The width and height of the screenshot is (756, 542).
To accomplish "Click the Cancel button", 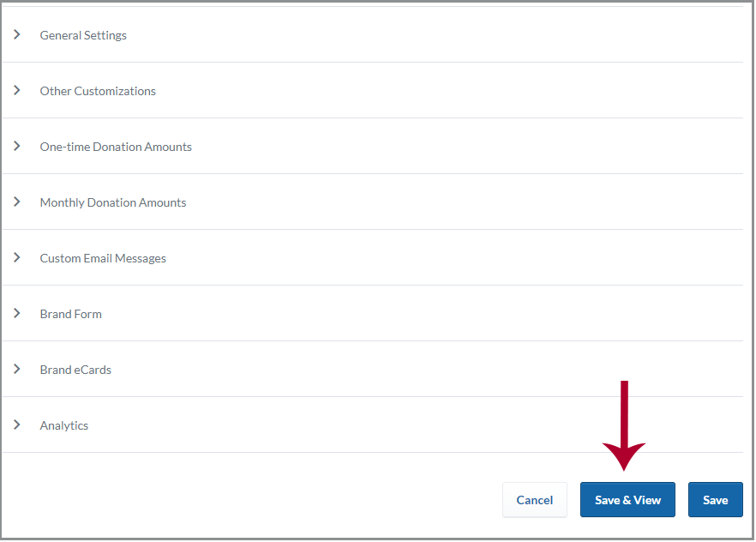I will pos(535,500).
